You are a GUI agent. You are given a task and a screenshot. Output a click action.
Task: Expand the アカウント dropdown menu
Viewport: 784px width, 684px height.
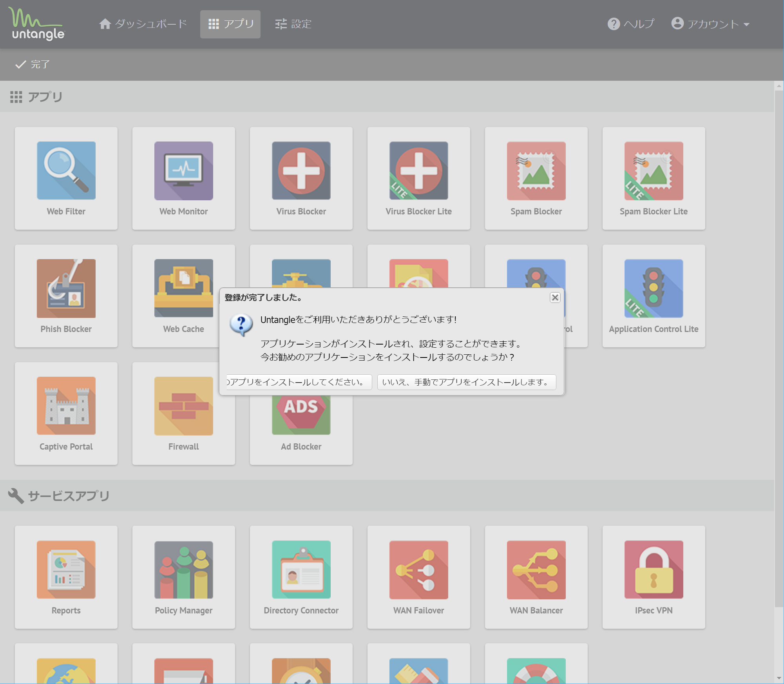[x=710, y=24]
